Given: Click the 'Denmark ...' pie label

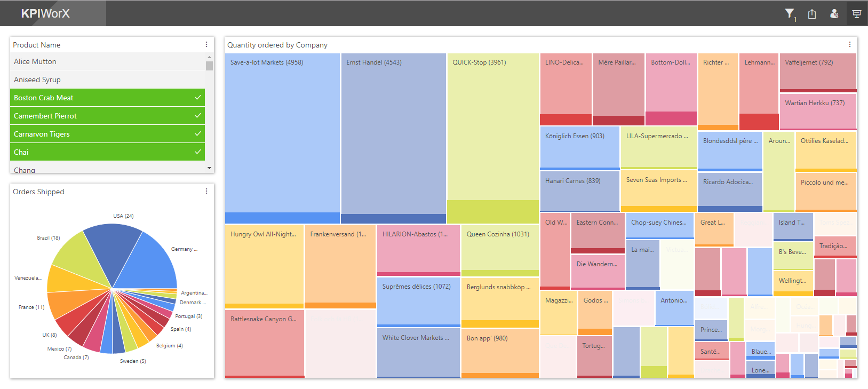Looking at the screenshot, I should click(193, 303).
